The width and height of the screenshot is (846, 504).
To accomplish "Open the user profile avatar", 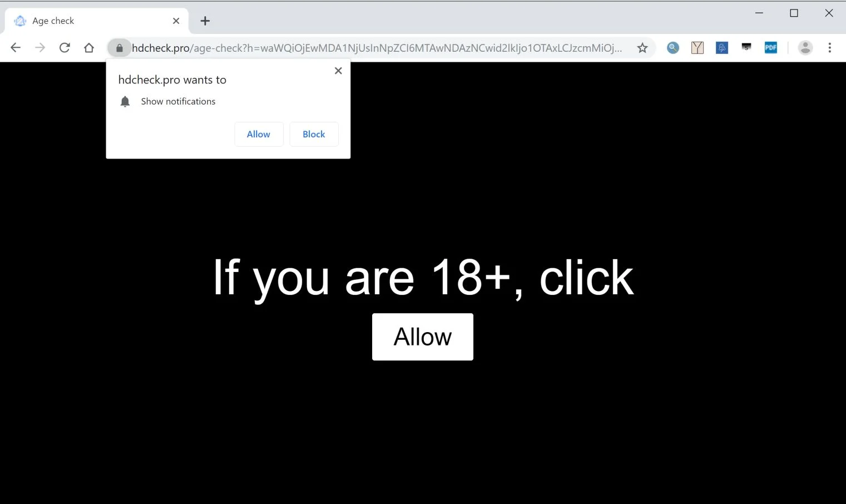I will (x=805, y=48).
